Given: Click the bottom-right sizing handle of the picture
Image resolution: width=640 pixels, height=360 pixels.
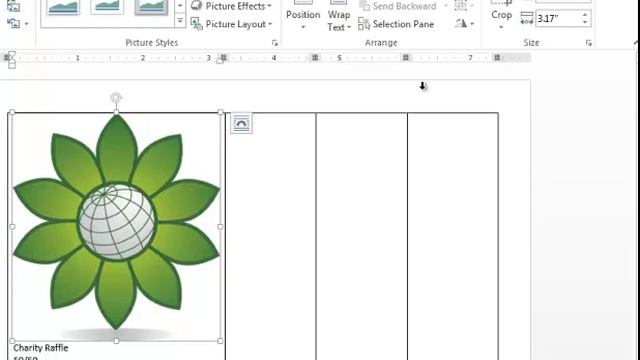Looking at the screenshot, I should click(220, 341).
